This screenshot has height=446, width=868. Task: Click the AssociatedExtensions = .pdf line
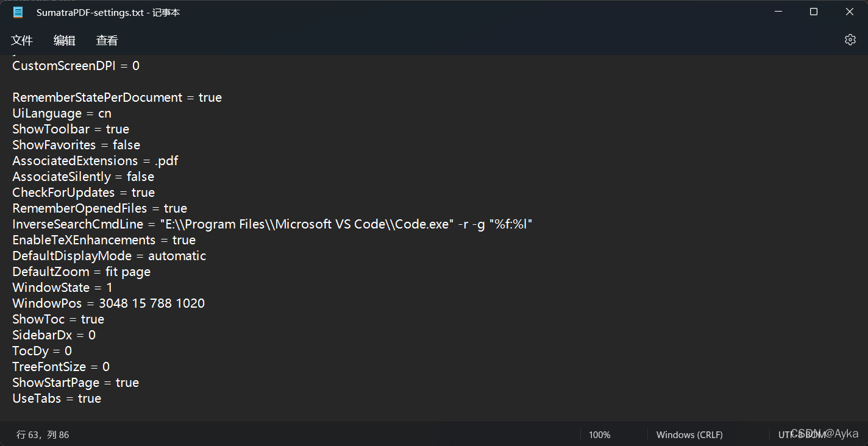pos(95,161)
